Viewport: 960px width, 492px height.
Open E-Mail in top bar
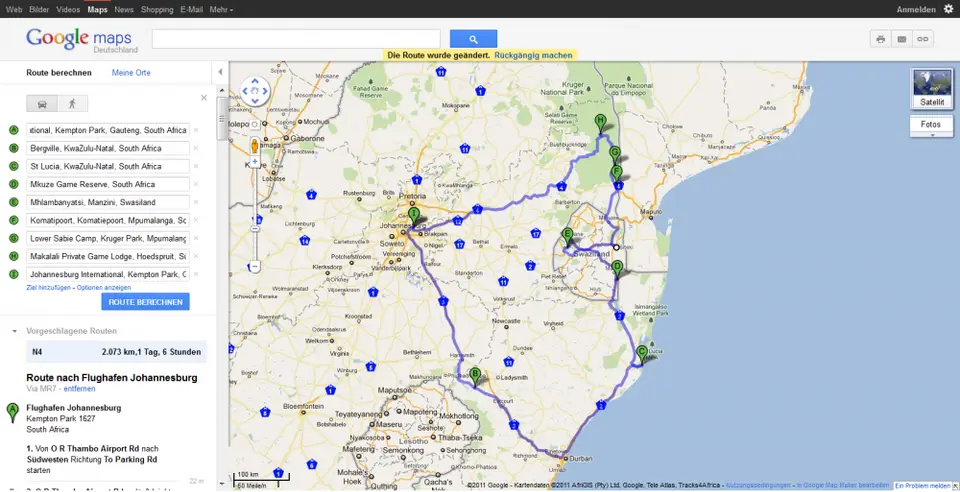[192, 9]
